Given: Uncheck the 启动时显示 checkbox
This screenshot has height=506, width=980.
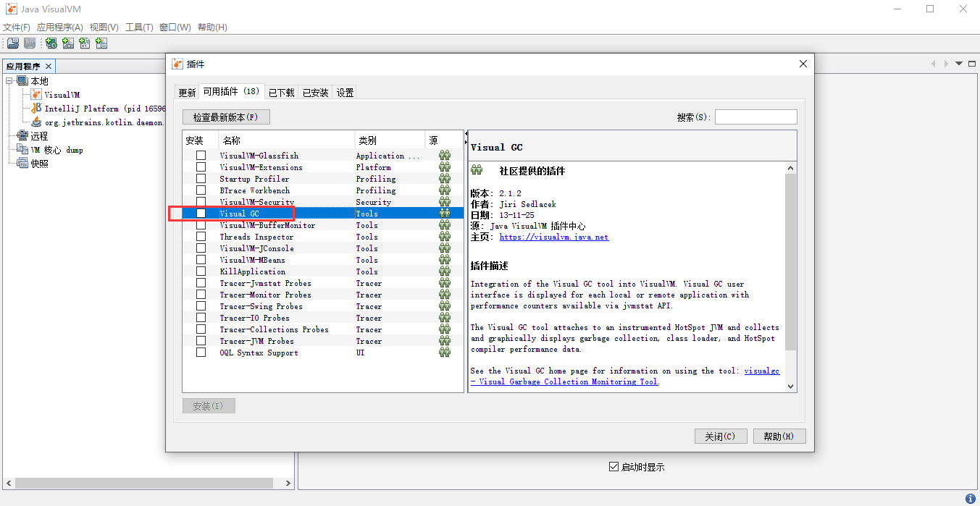Looking at the screenshot, I should pyautogui.click(x=613, y=467).
